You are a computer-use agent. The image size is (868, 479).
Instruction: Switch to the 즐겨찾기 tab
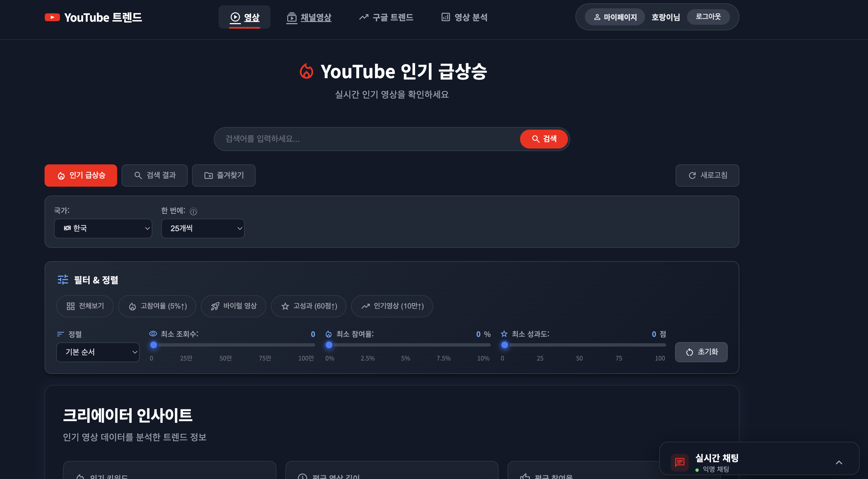tap(223, 175)
